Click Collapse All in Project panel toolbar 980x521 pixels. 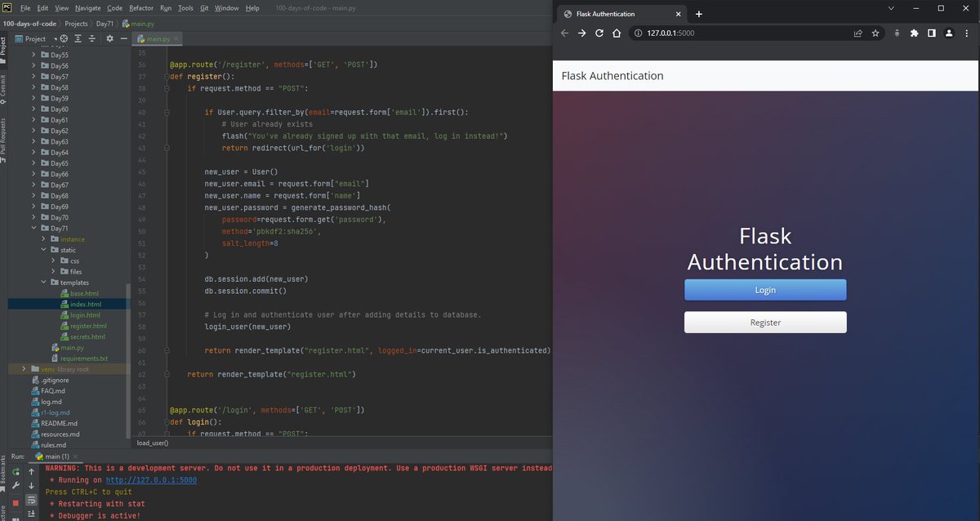(x=91, y=38)
